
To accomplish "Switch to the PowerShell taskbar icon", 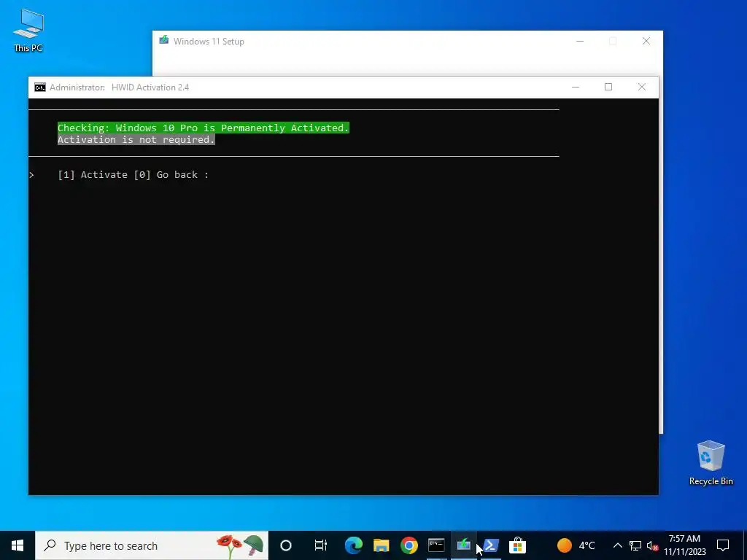I will click(491, 545).
